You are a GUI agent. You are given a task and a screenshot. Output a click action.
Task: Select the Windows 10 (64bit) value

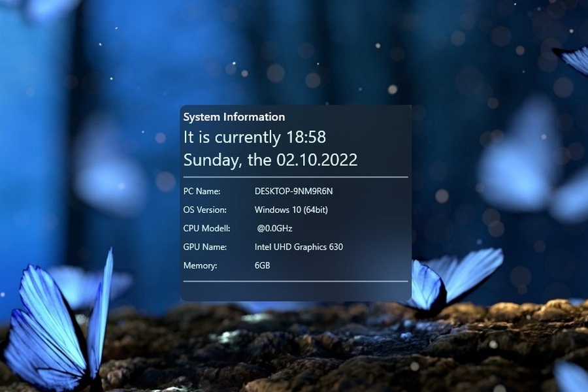[x=291, y=210]
